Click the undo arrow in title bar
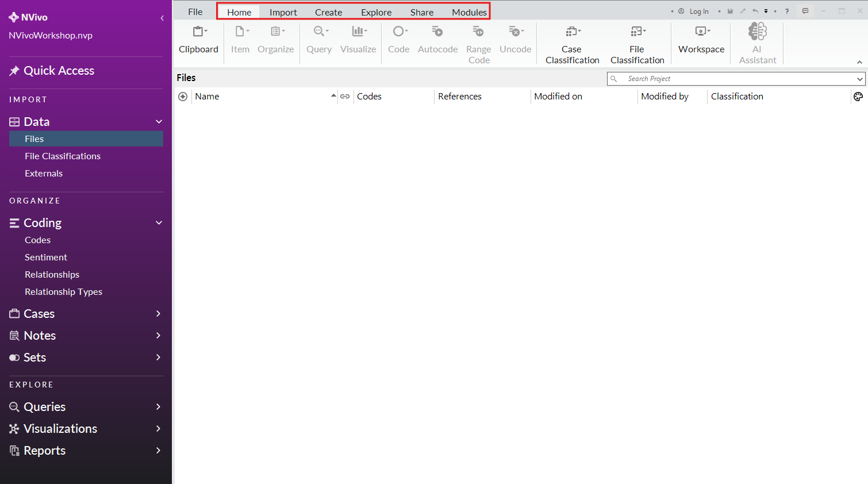 click(x=755, y=11)
